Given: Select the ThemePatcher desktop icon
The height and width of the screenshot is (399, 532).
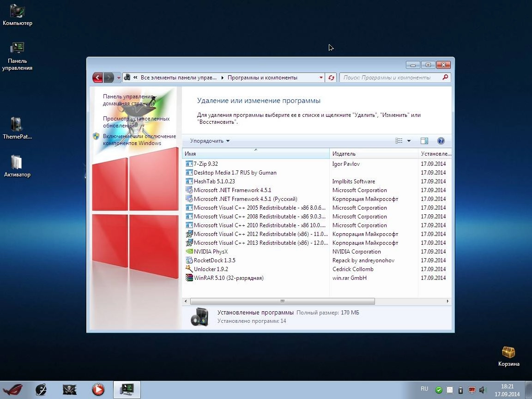Looking at the screenshot, I should click(x=17, y=128).
